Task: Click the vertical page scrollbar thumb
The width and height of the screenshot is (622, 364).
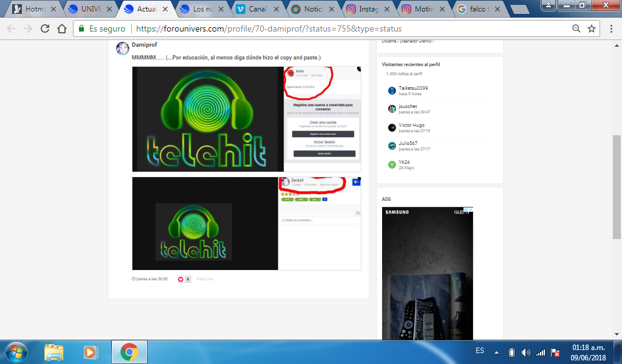Action: tap(617, 187)
